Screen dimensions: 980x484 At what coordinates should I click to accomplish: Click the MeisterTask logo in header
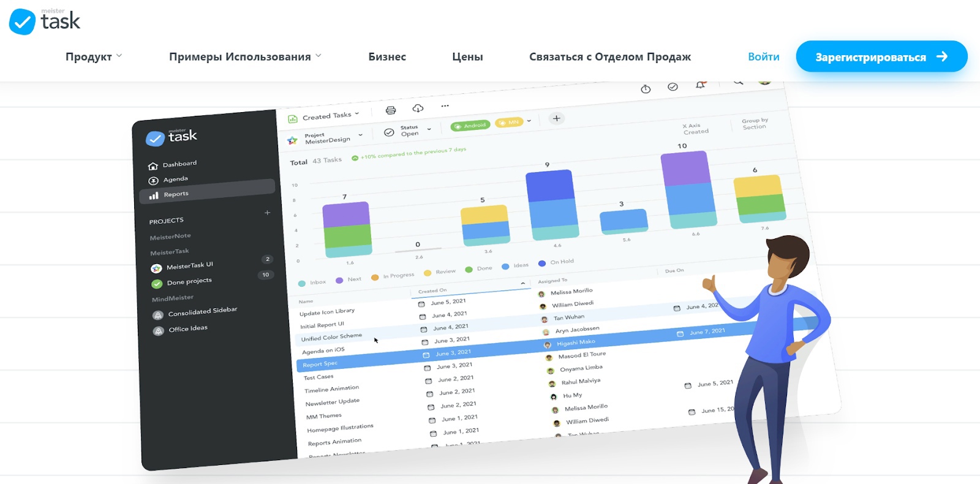tap(45, 21)
